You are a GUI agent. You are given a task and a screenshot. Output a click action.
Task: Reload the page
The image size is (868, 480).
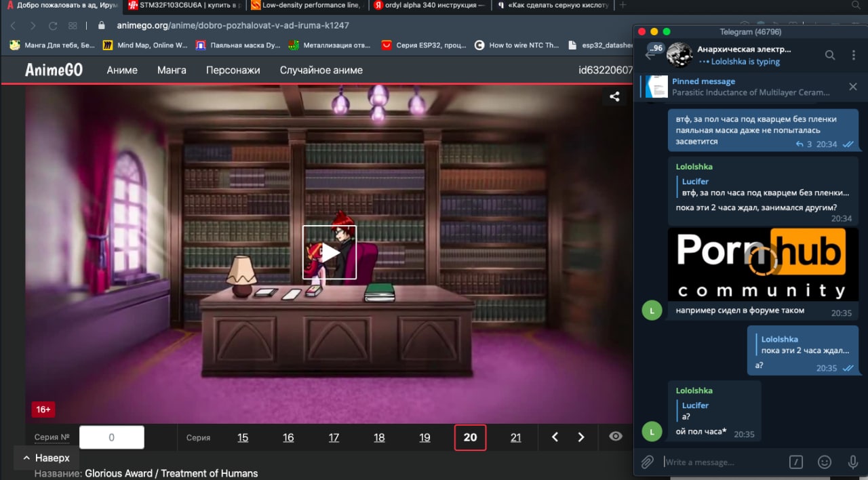pyautogui.click(x=53, y=26)
